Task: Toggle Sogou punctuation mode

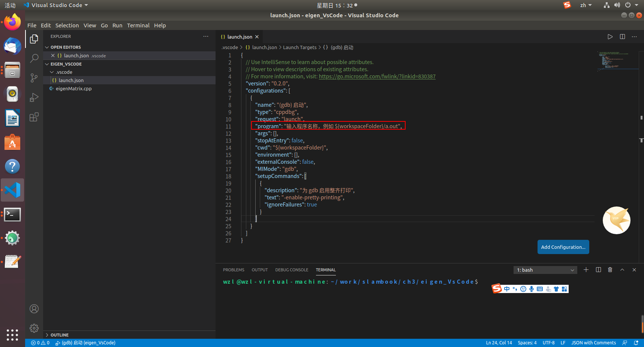Action: coord(515,289)
